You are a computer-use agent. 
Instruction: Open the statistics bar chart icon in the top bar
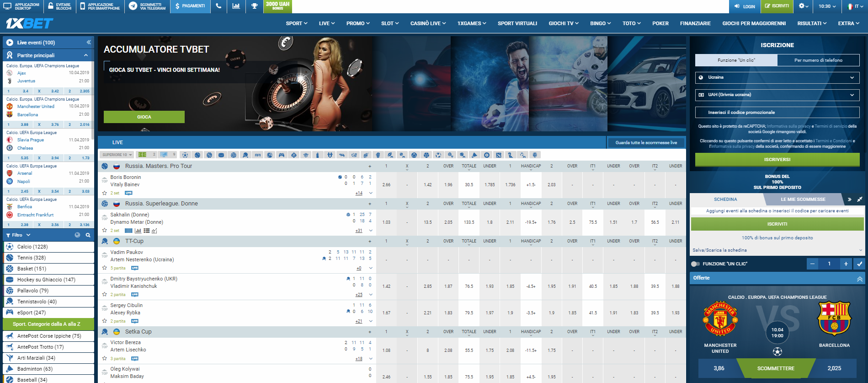236,6
